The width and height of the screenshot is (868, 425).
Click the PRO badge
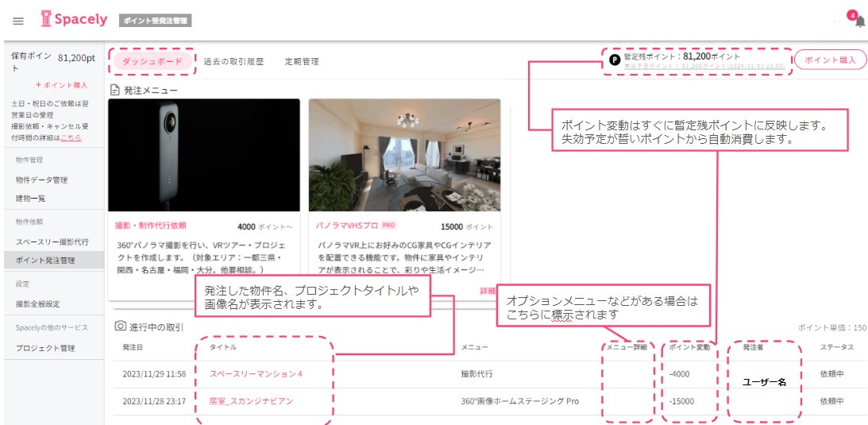389,226
